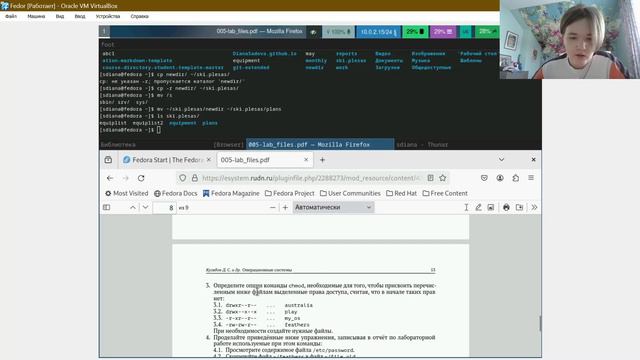Open the extensions puzzle icon
This screenshot has width=640, height=360.
point(516,178)
